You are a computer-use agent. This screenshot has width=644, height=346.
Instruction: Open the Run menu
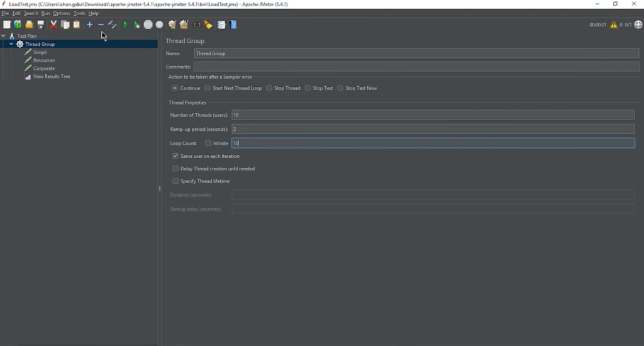coord(45,13)
